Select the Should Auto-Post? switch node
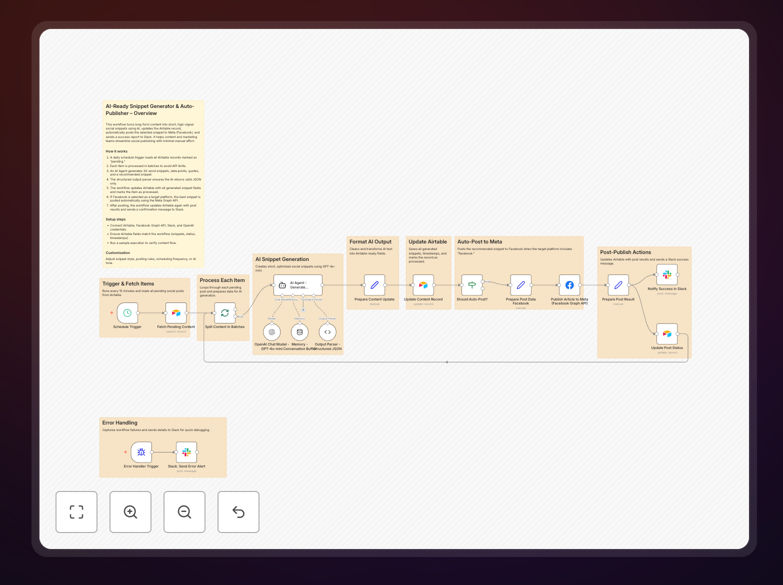Image resolution: width=783 pixels, height=585 pixels. [472, 285]
